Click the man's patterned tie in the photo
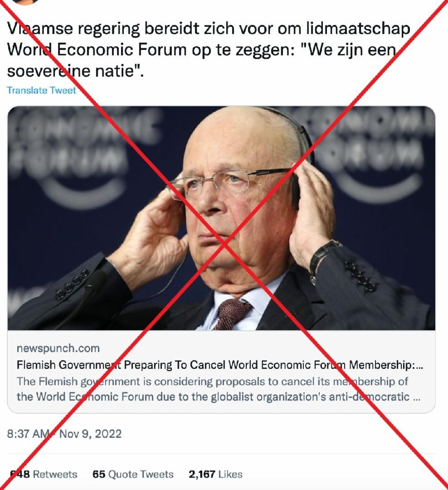Screen dimensions: 448x490 tap(232, 314)
